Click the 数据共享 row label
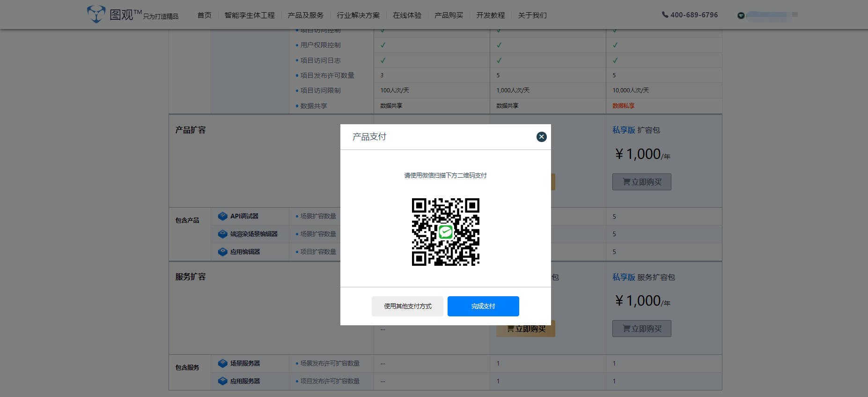Screen dimensions: 868x397 point(314,106)
